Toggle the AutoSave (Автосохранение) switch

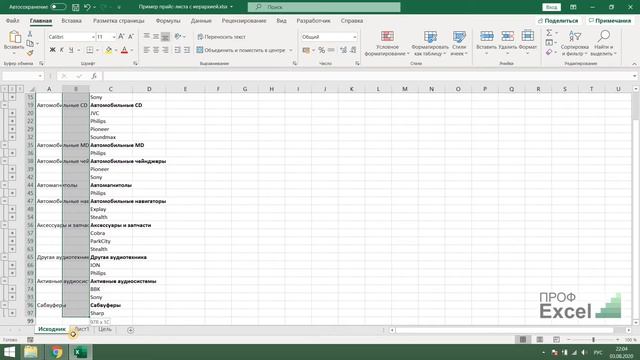pos(58,7)
